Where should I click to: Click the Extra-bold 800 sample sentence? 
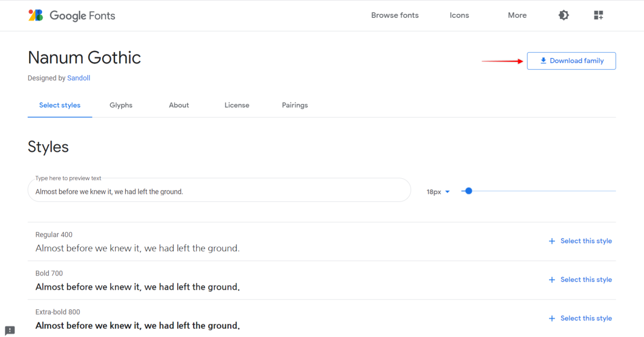tap(138, 326)
